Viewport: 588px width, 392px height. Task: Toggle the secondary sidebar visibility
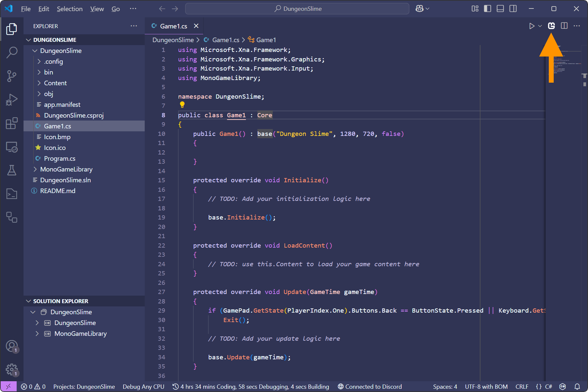click(x=513, y=9)
